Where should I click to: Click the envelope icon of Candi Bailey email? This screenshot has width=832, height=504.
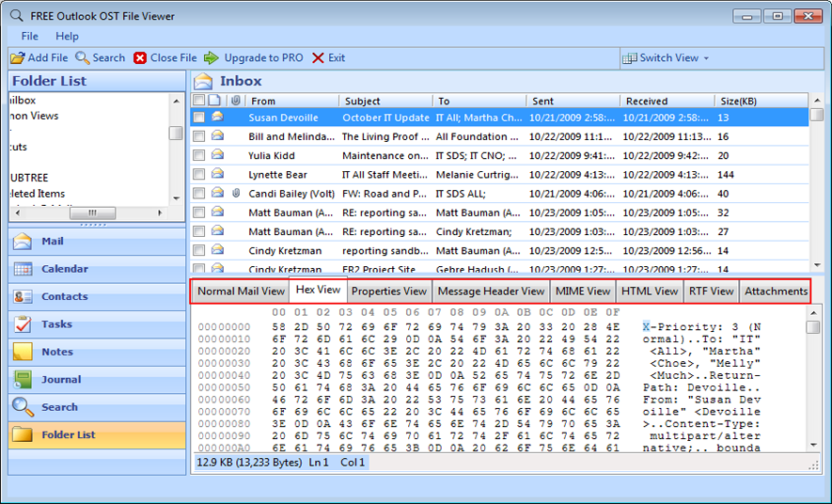tap(217, 193)
